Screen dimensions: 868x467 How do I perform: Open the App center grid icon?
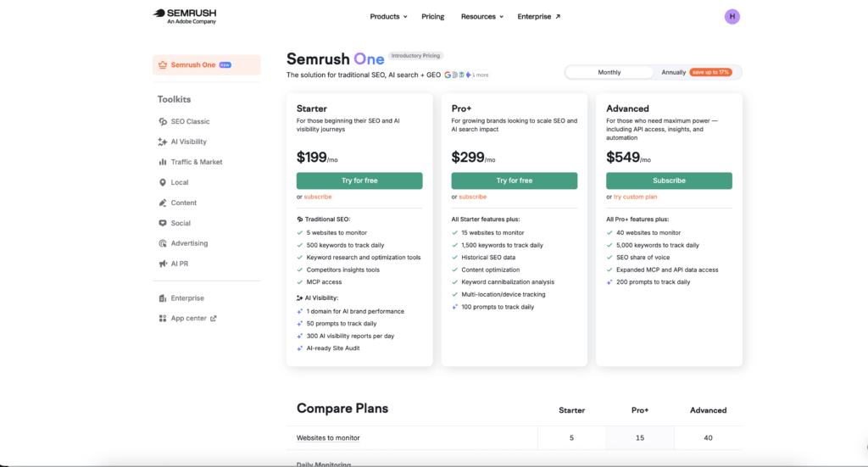point(163,318)
